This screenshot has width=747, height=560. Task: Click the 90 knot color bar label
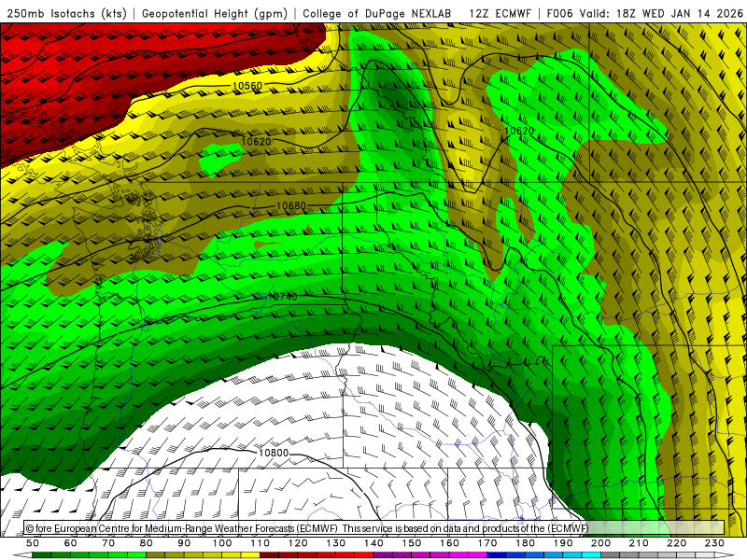tap(184, 543)
